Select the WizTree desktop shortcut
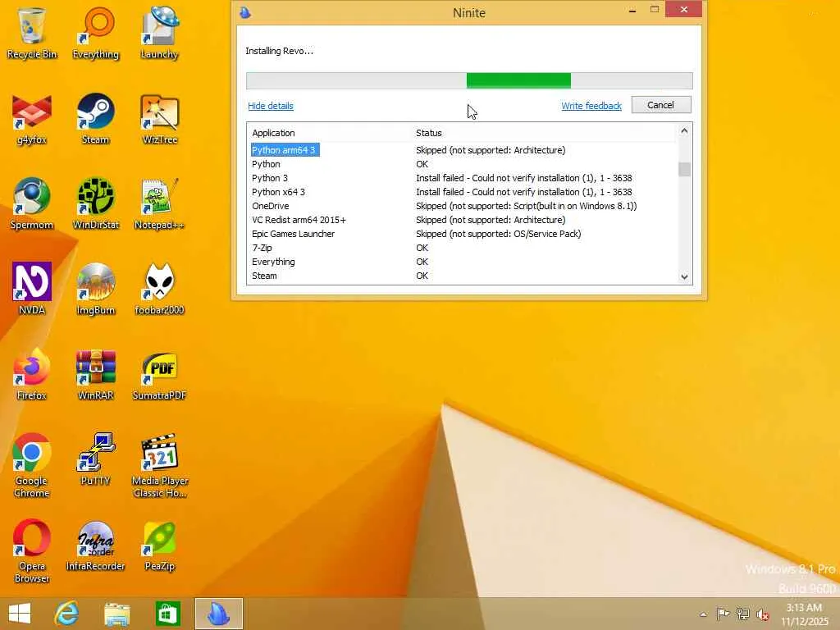 tap(159, 119)
